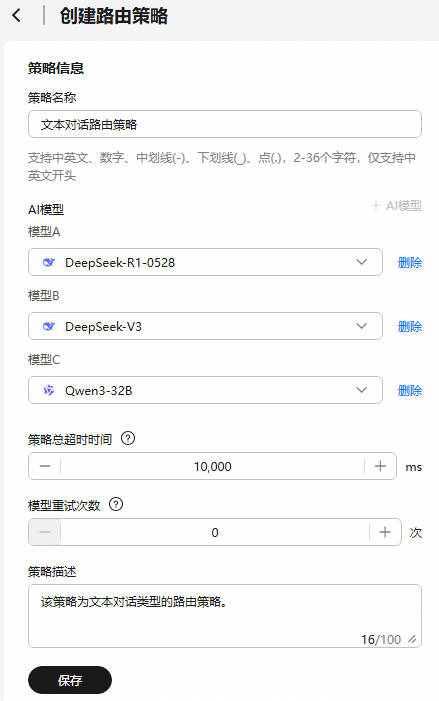Screen dimensions: 439x701
Task: Delete 模型A via 删除 link
Action: pyautogui.click(x=410, y=262)
